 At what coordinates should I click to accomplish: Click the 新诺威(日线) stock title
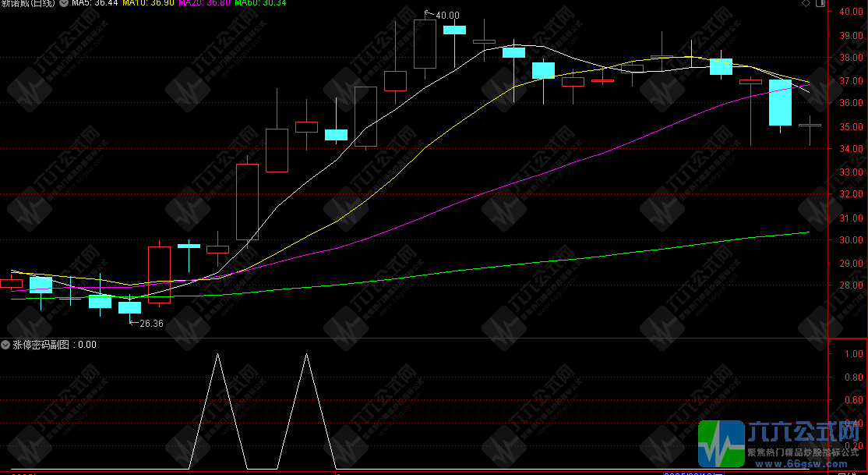[x=28, y=4]
